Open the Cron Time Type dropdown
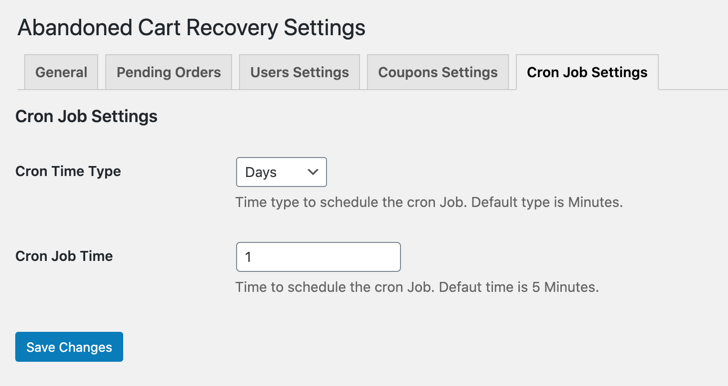The width and height of the screenshot is (728, 386). (281, 172)
